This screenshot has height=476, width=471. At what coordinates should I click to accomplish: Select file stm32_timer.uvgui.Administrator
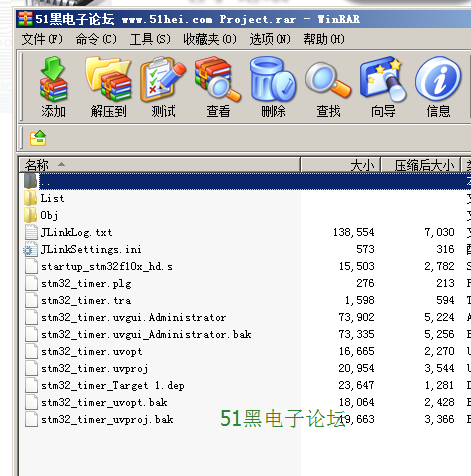coord(133,317)
